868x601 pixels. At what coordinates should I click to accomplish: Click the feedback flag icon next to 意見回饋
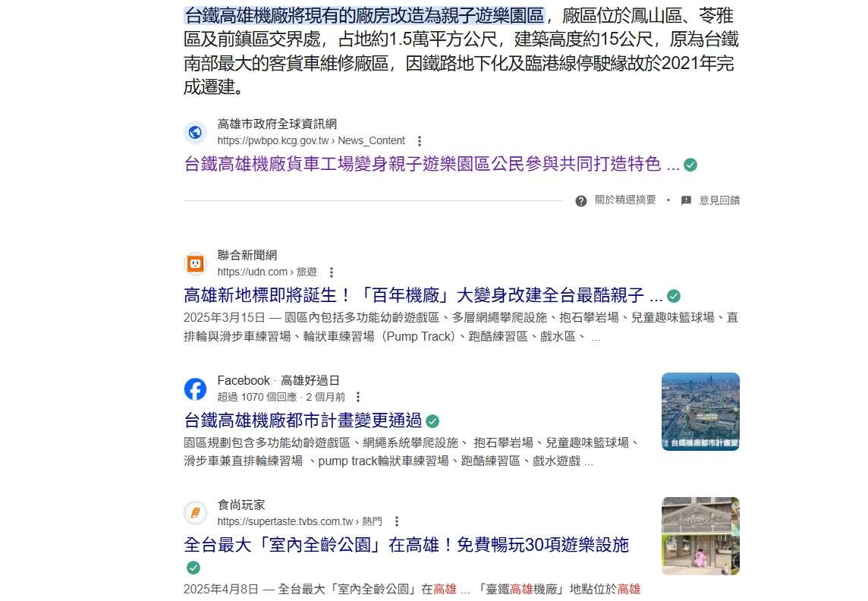click(686, 200)
